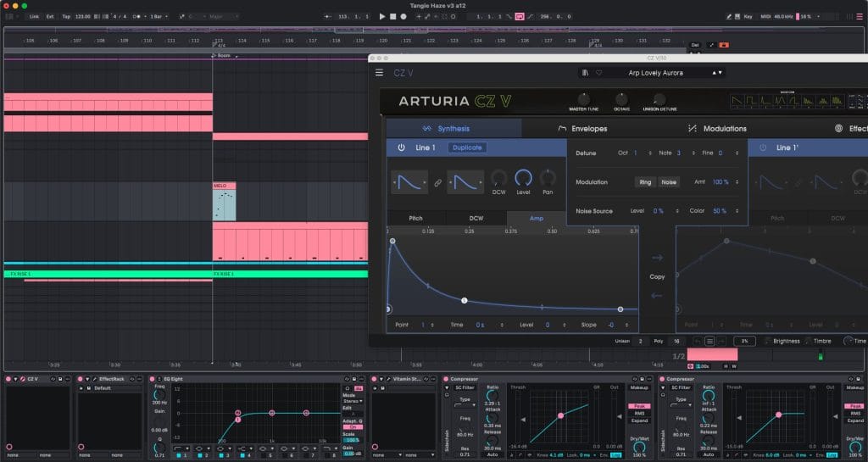Screen dimensions: 868x462
Task: Step the Detune Note value
Action: click(x=693, y=153)
